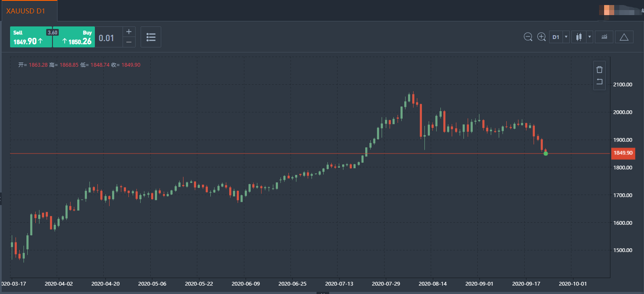Delete drawings with the trash icon

point(599,70)
